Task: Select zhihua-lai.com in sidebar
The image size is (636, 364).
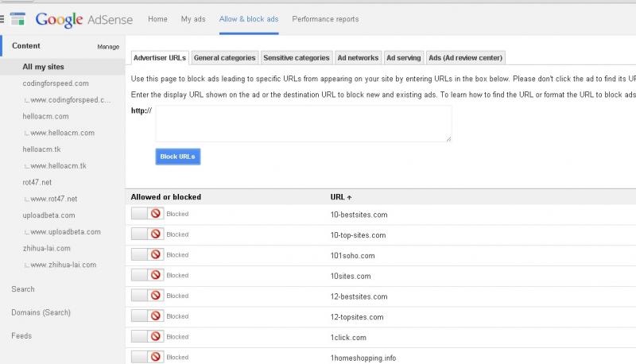Action: (x=46, y=248)
